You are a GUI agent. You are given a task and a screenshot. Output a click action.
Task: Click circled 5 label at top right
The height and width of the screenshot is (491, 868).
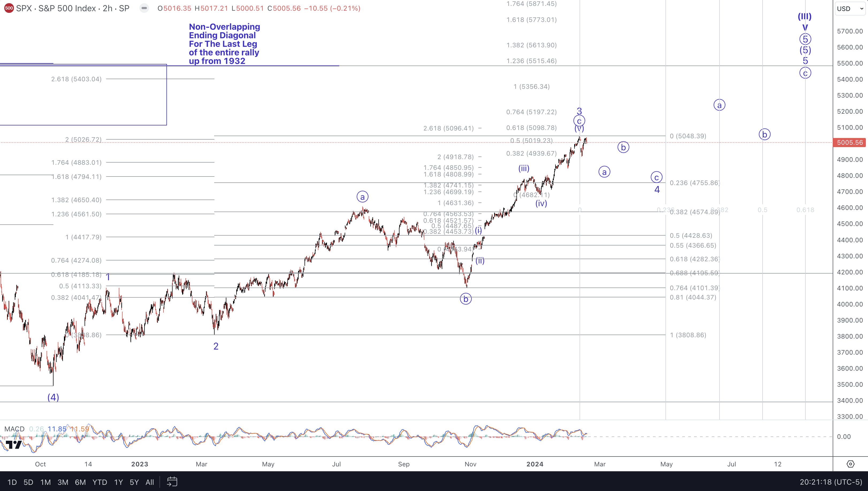[x=805, y=39]
